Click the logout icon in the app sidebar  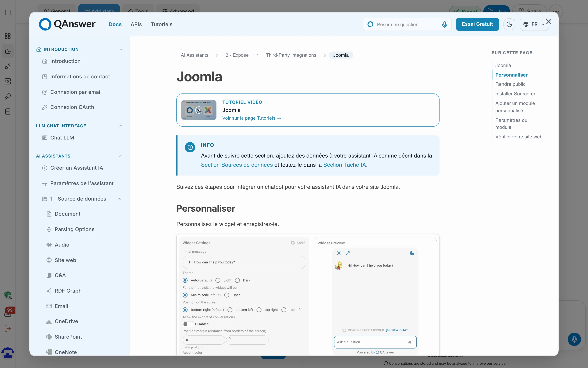8,329
